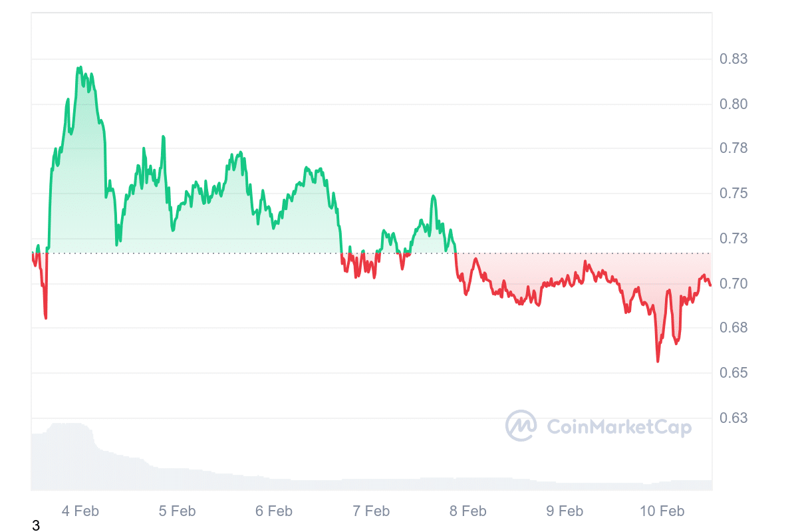
Task: Select the 0.63 price level label
Action: (x=733, y=418)
